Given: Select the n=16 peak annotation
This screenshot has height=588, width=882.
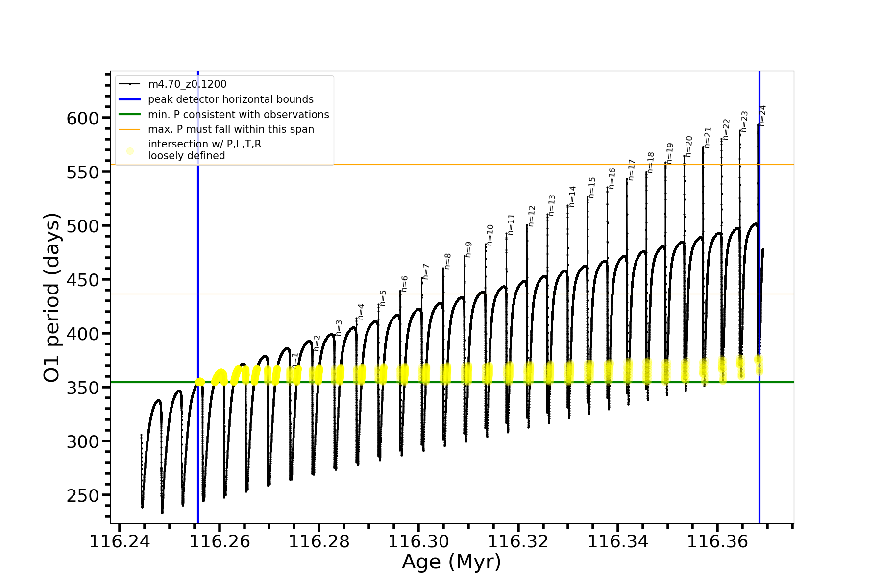Looking at the screenshot, I should tap(612, 178).
